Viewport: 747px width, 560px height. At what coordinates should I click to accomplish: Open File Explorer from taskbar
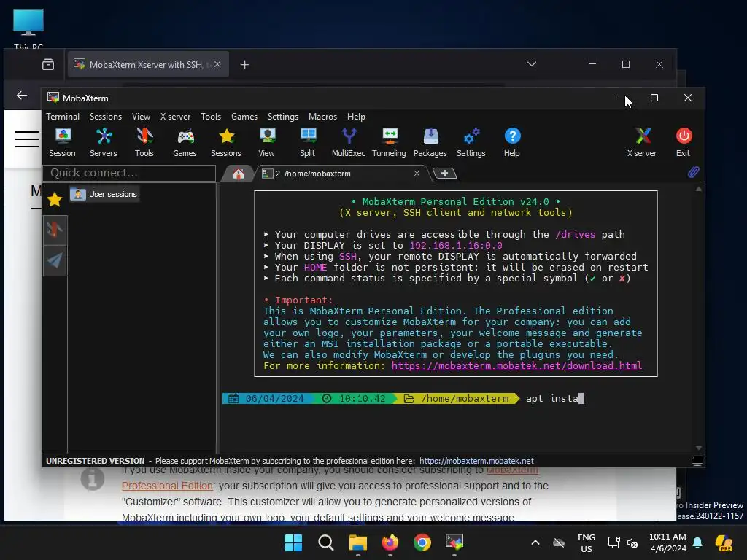[357, 542]
